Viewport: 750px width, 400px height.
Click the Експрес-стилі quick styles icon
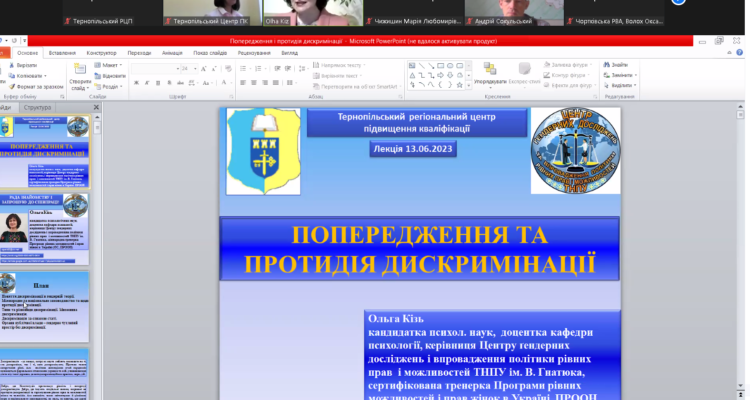(x=525, y=68)
